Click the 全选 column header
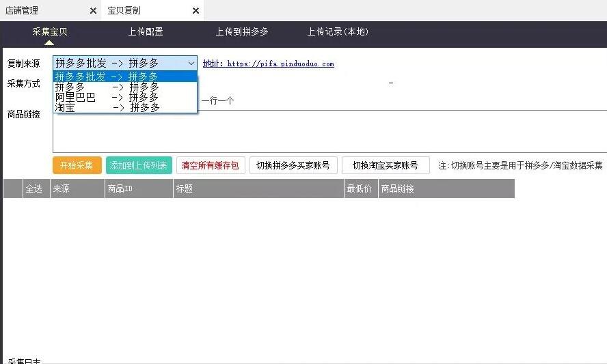Image resolution: width=607 pixels, height=364 pixels. [36, 188]
